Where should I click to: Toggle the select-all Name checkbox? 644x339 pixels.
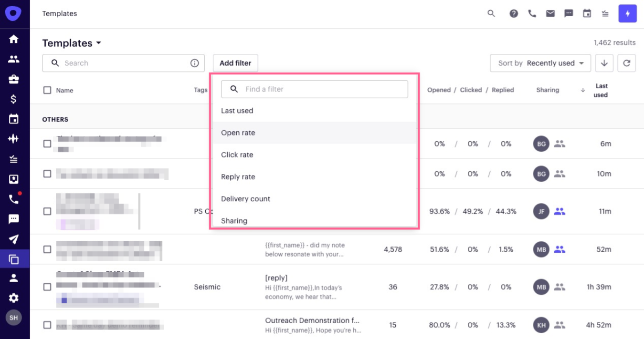pos(47,90)
